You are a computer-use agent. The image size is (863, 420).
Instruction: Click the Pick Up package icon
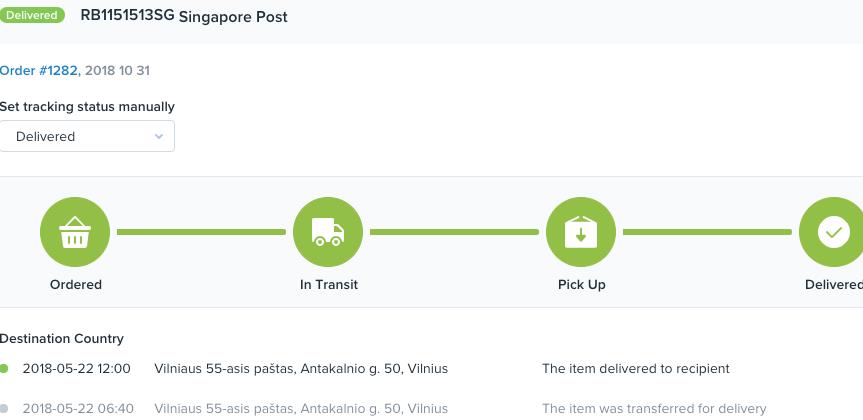click(x=581, y=232)
